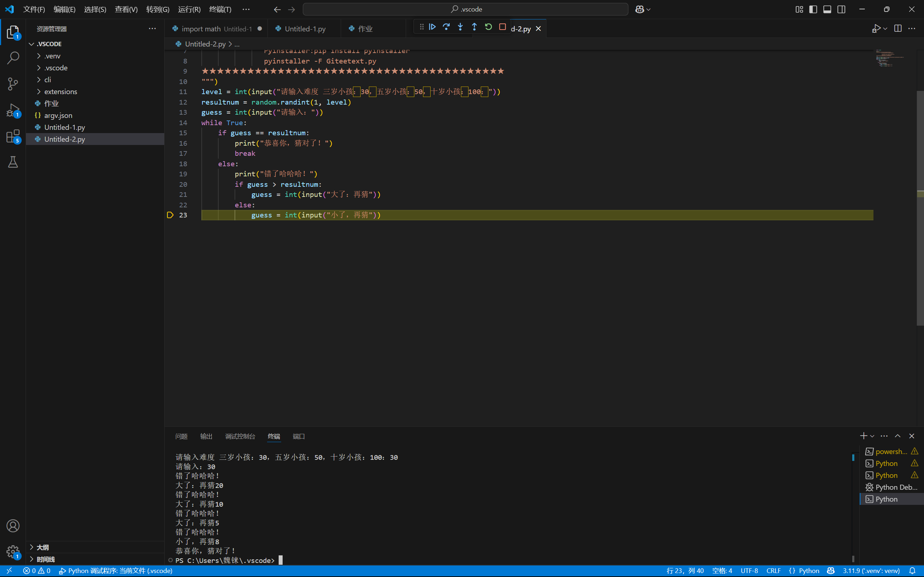The image size is (924, 577).
Task: Open the new terminal launch profile dropdown
Action: coord(872,436)
